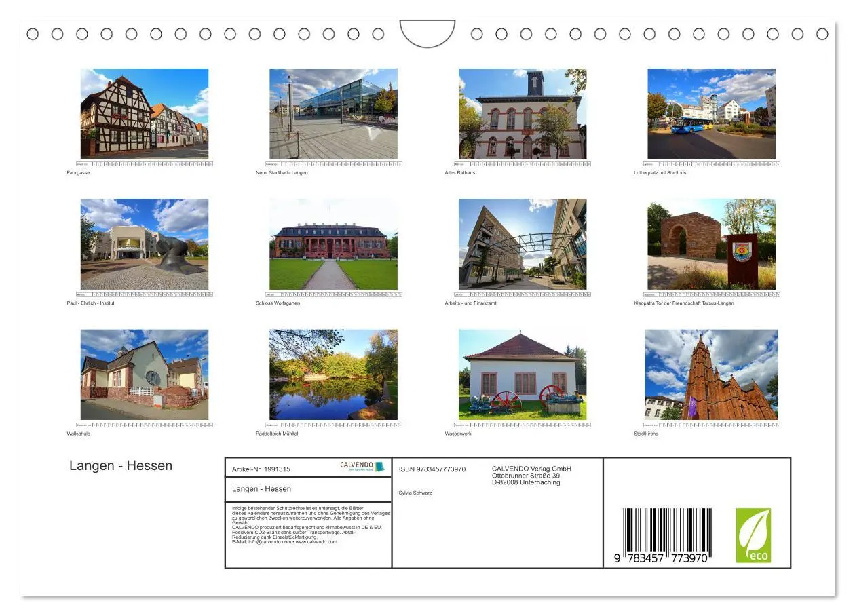The width and height of the screenshot is (855, 616).
Task: Click the date strip under the Stadtkirche photo
Action: [x=711, y=425]
